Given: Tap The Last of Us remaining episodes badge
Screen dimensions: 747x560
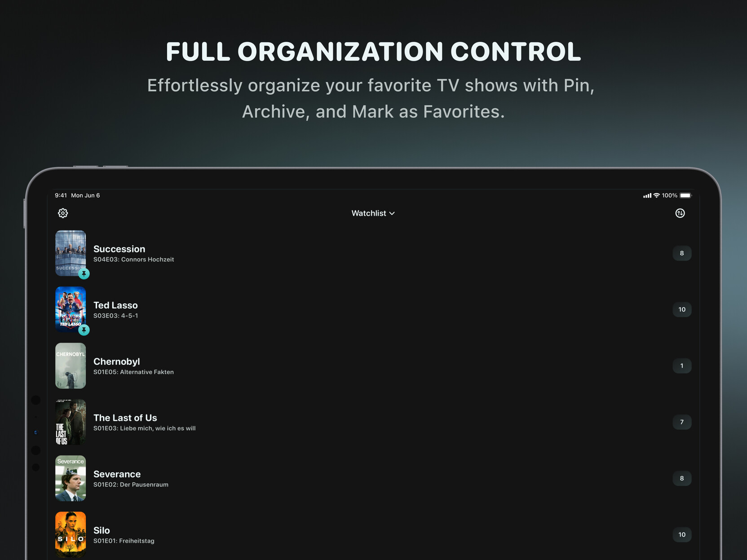Looking at the screenshot, I should pyautogui.click(x=682, y=422).
